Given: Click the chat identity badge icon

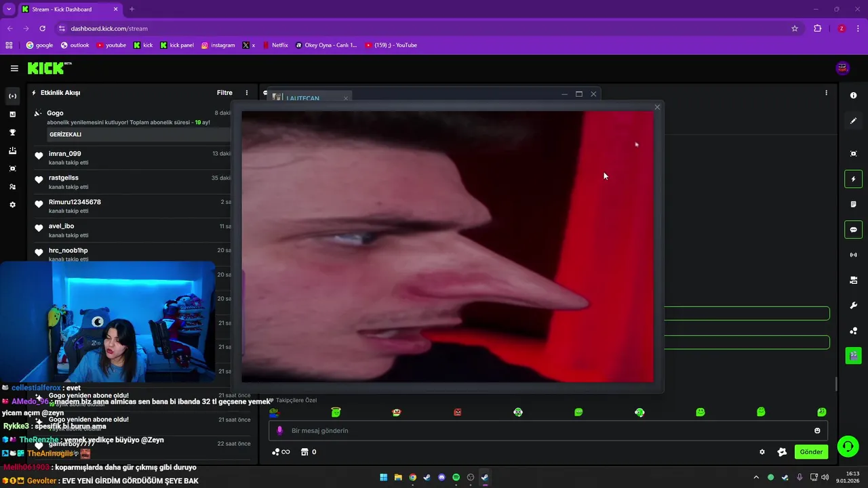Looking at the screenshot, I should click(x=782, y=452).
